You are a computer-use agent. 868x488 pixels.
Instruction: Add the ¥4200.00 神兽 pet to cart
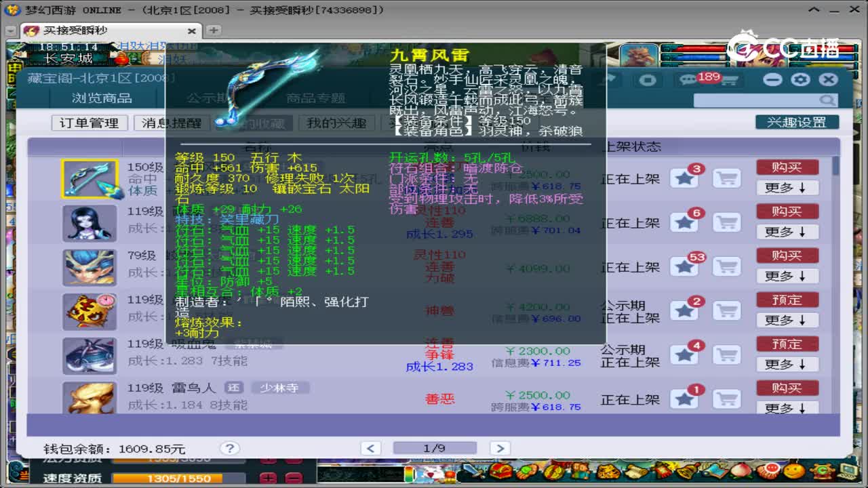coord(726,310)
